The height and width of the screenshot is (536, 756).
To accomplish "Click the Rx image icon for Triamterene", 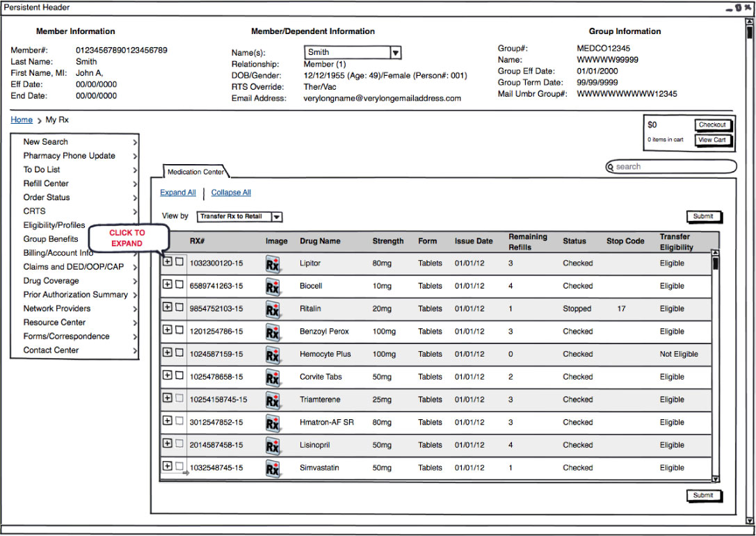I will coord(273,400).
